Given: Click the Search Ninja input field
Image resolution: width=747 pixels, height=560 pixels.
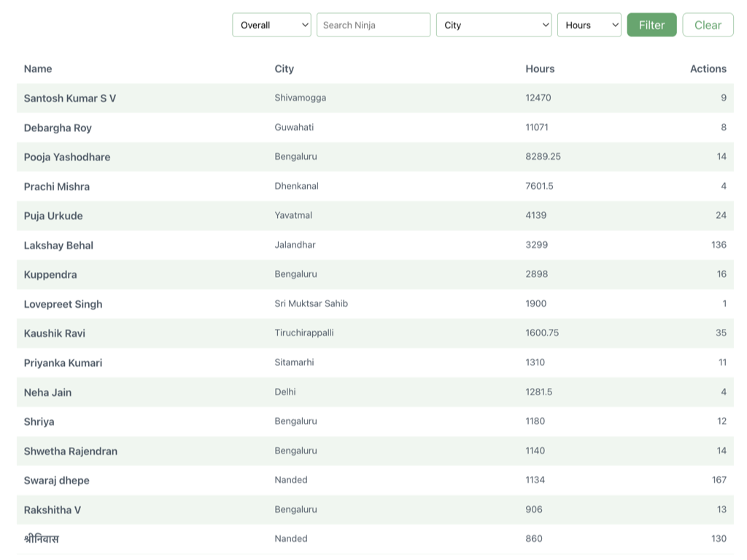Looking at the screenshot, I should click(373, 25).
